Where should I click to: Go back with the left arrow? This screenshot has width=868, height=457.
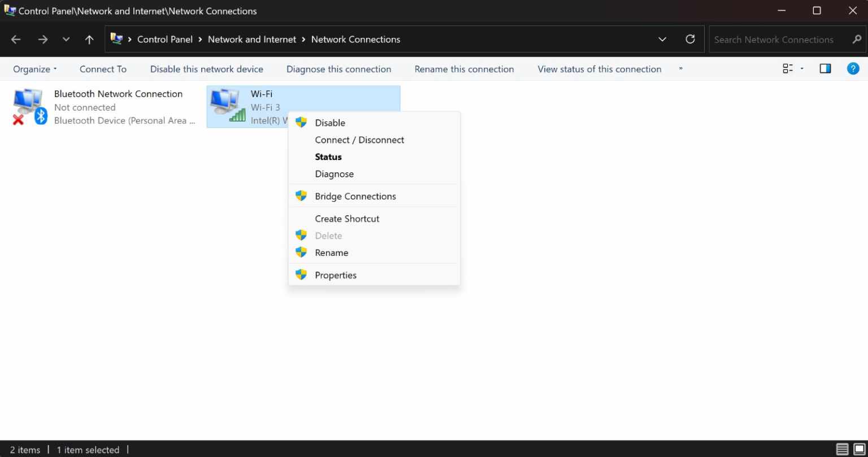coord(16,40)
